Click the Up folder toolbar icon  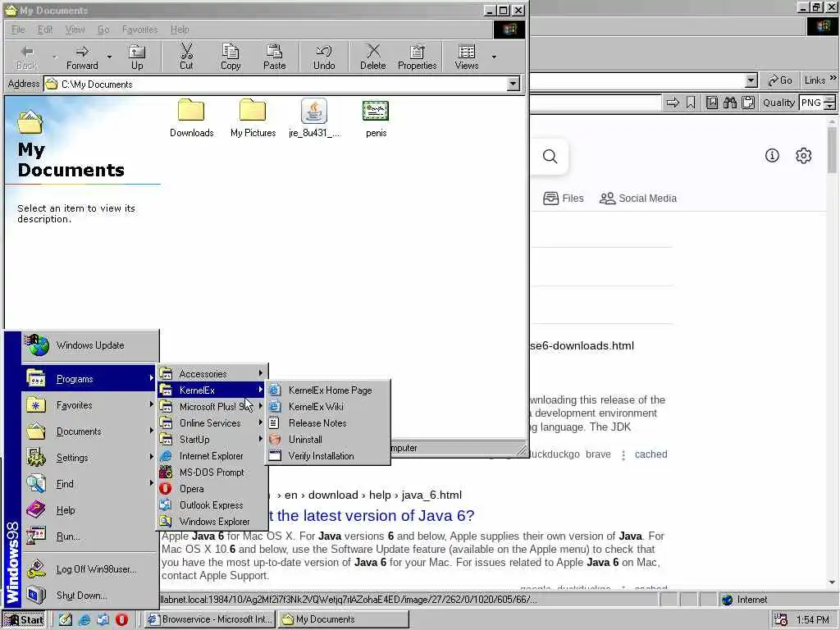pos(137,57)
